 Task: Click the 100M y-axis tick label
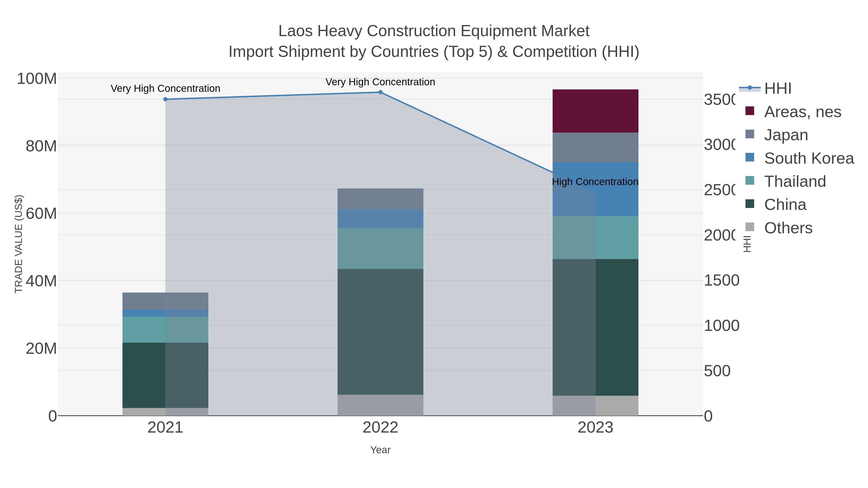coord(37,79)
